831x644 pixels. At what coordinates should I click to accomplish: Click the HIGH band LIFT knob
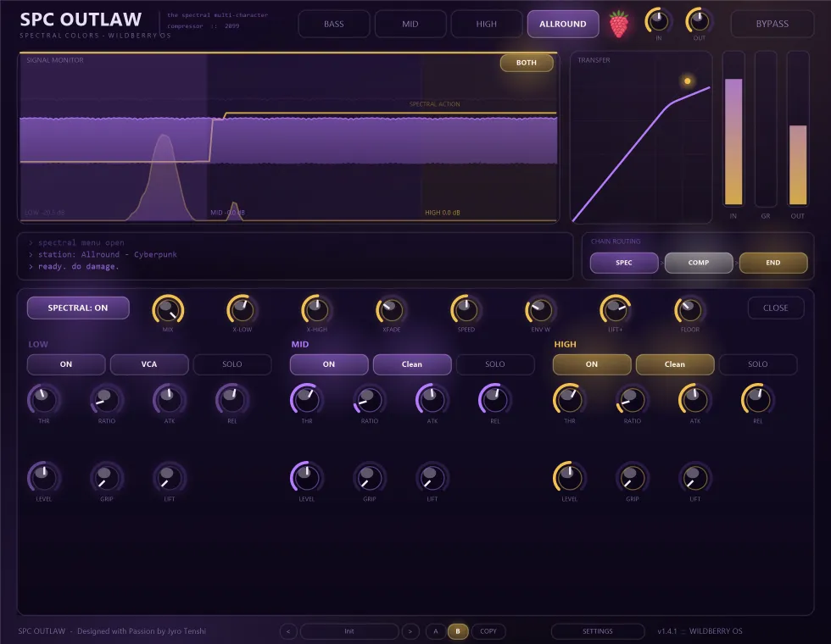(694, 478)
